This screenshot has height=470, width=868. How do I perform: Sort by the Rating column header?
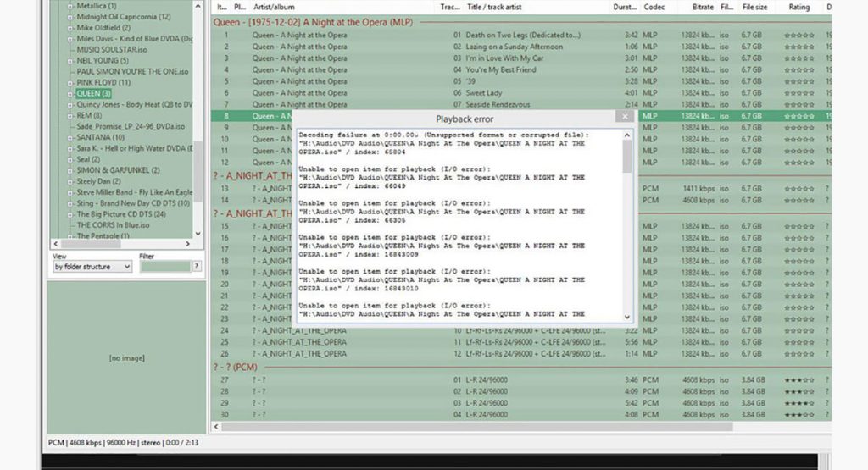(798, 7)
